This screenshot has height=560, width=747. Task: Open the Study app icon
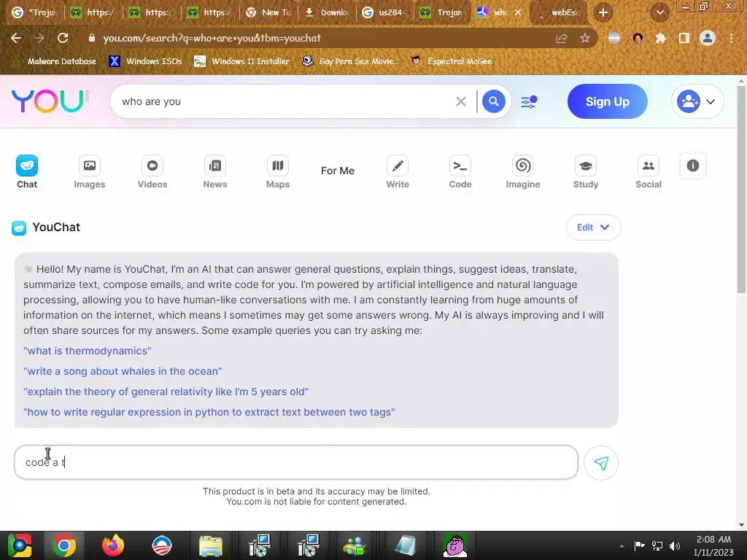click(586, 166)
